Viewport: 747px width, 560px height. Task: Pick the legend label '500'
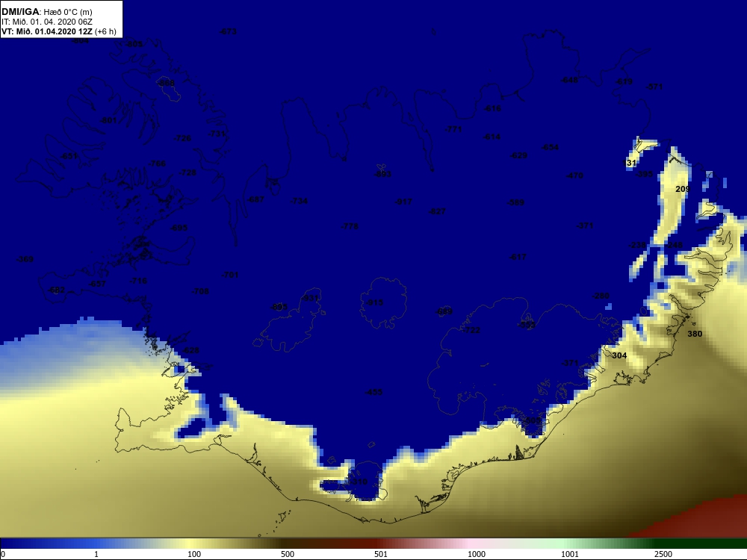click(x=288, y=554)
